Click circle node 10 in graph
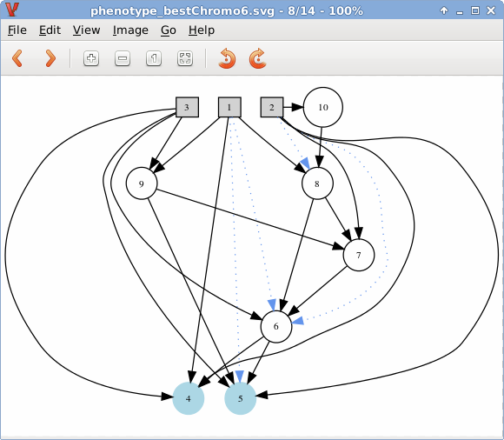The image size is (504, 440). (x=323, y=107)
